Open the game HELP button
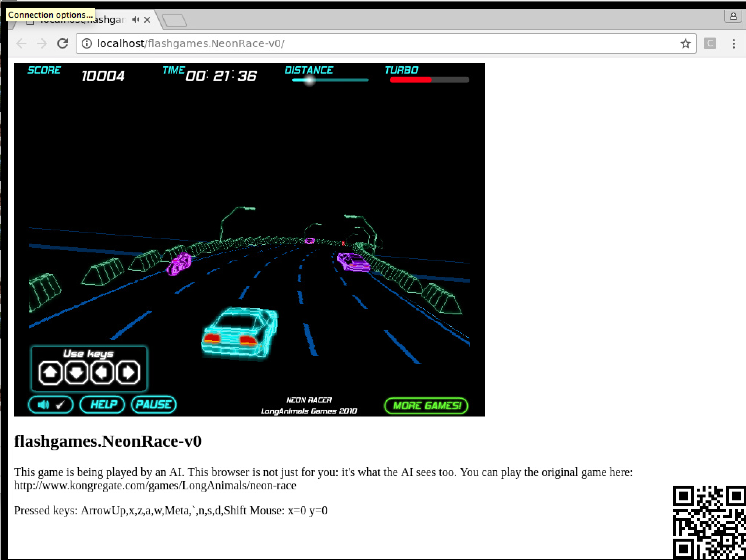 tap(103, 405)
